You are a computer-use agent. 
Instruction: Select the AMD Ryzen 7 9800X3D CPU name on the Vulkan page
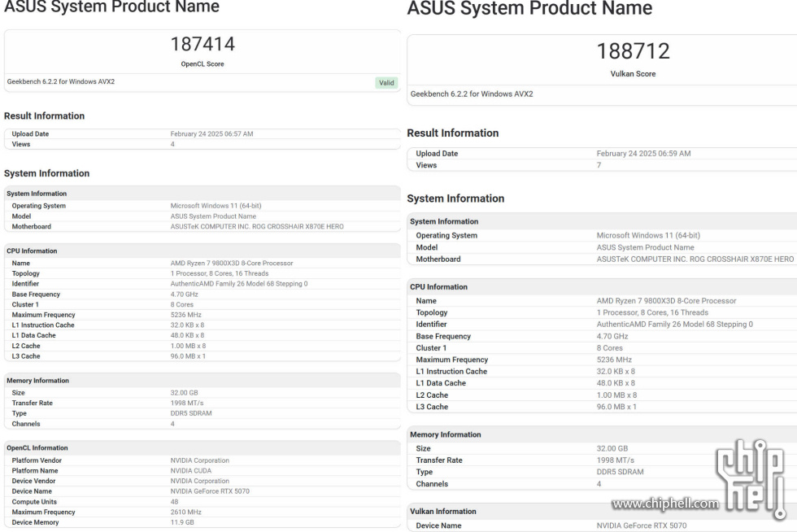(x=666, y=301)
